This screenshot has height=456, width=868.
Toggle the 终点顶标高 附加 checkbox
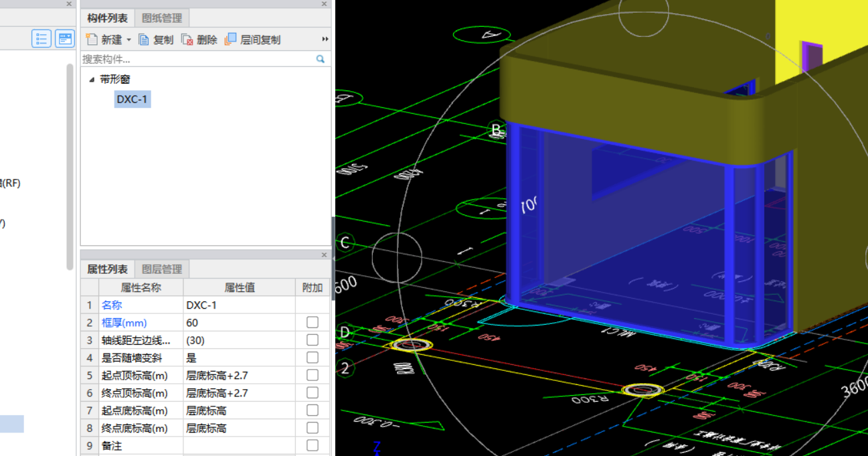pos(313,392)
